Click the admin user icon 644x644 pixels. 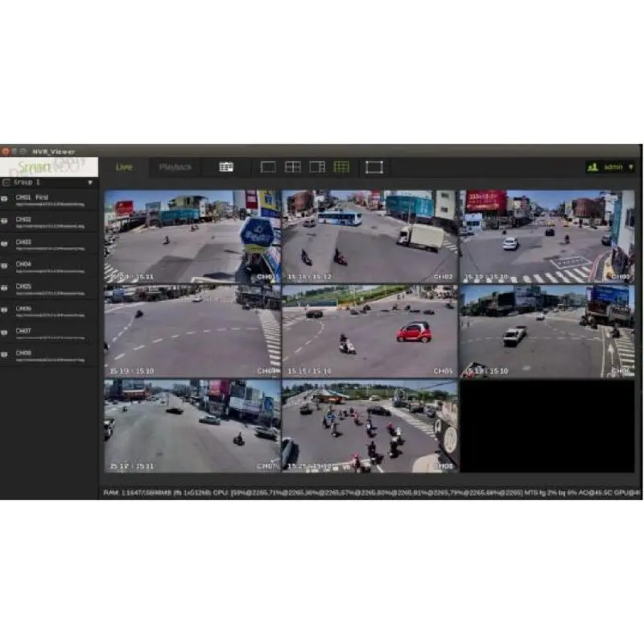[592, 167]
